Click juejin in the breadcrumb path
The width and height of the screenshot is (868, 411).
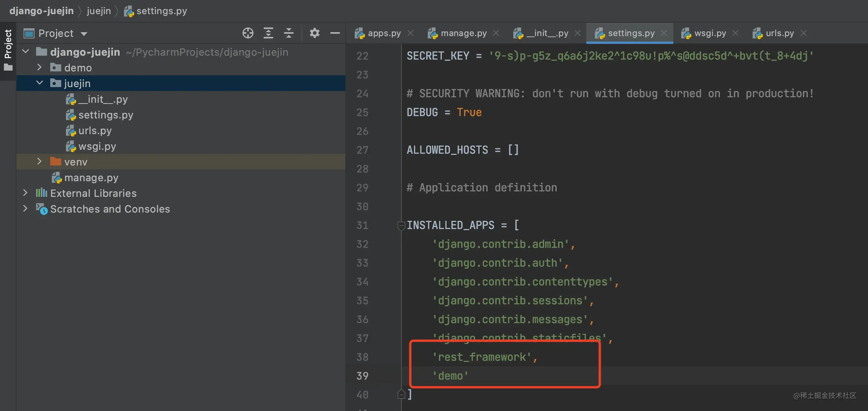click(99, 11)
